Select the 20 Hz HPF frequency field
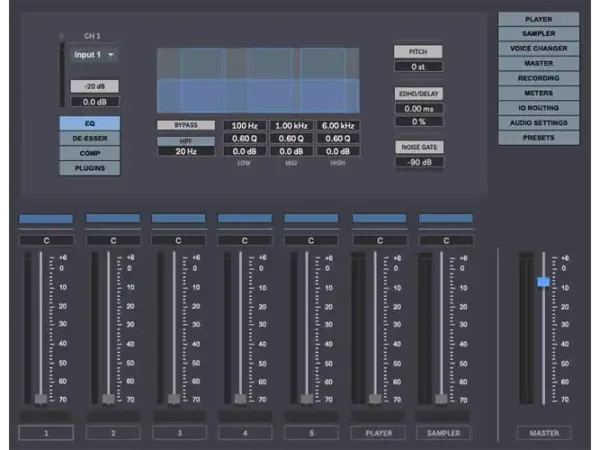The width and height of the screenshot is (600, 450). 186,151
